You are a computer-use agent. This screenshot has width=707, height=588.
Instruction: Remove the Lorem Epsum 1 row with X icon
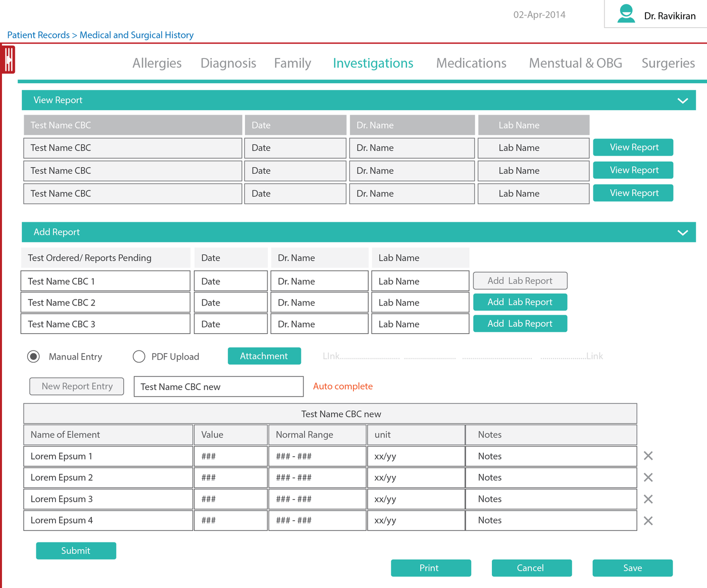648,456
